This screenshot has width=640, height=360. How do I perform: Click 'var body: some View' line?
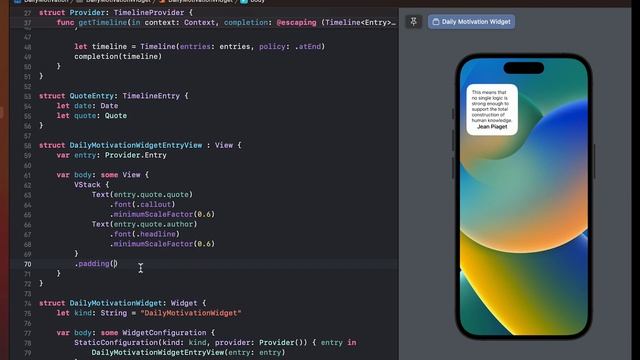(x=103, y=175)
